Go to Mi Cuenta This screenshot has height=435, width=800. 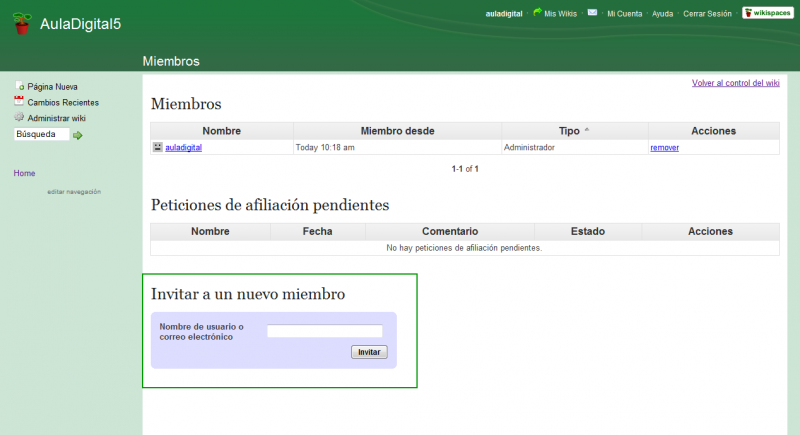point(624,14)
